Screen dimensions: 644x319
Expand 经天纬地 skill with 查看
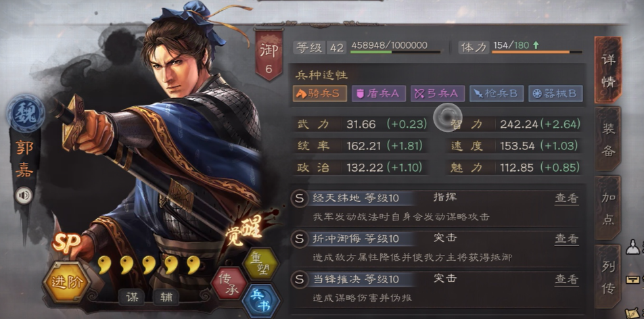567,199
